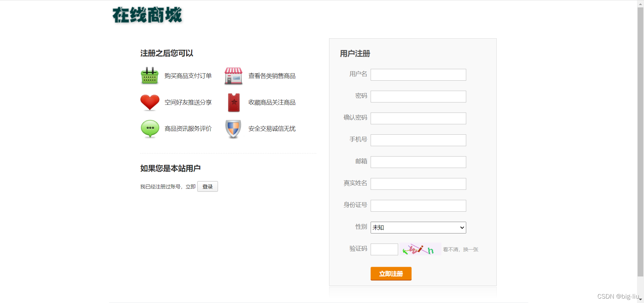Click the red heart icon
Screen dimensions: 644x303
tap(149, 102)
